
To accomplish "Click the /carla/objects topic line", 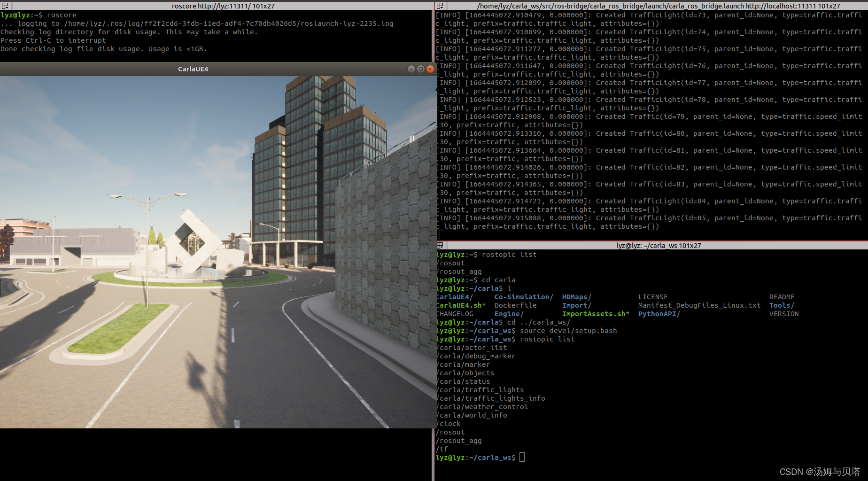I will click(465, 373).
